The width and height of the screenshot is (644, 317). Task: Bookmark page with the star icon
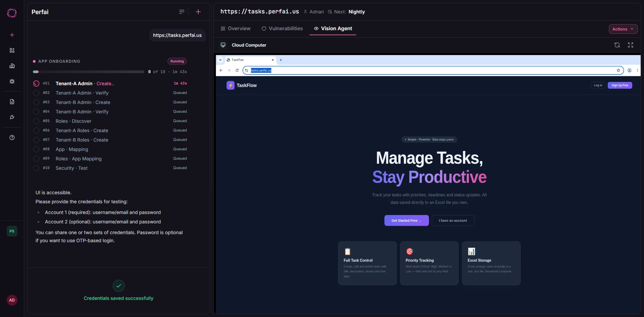click(x=618, y=70)
